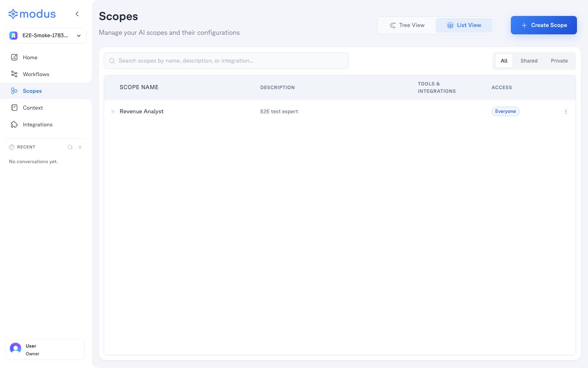Click the Everyone access badge

click(506, 111)
